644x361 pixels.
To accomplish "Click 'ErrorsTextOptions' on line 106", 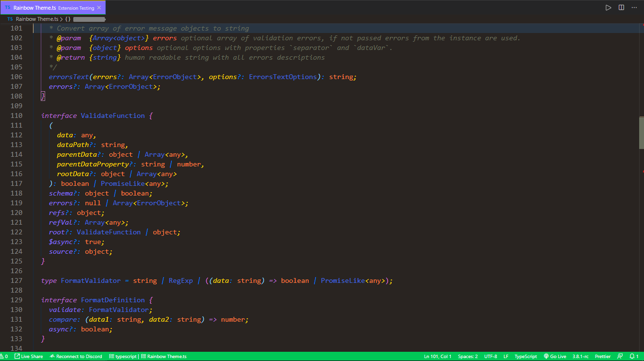I will (283, 77).
